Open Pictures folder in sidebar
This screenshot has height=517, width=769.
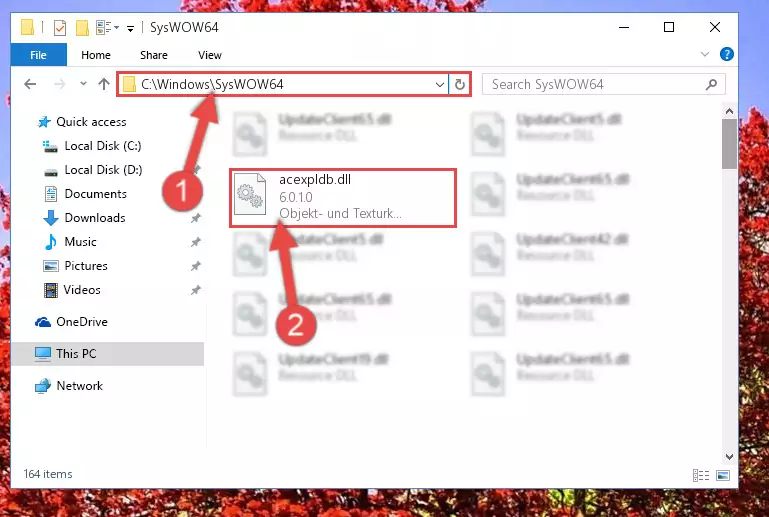(x=86, y=266)
